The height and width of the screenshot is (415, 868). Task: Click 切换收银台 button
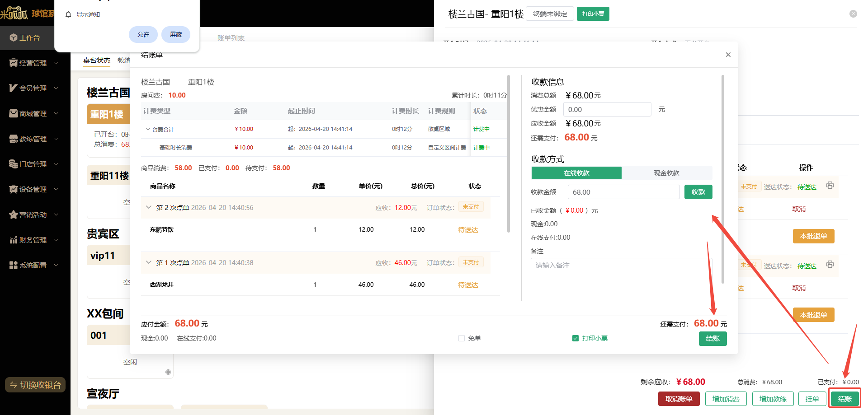pyautogui.click(x=35, y=385)
